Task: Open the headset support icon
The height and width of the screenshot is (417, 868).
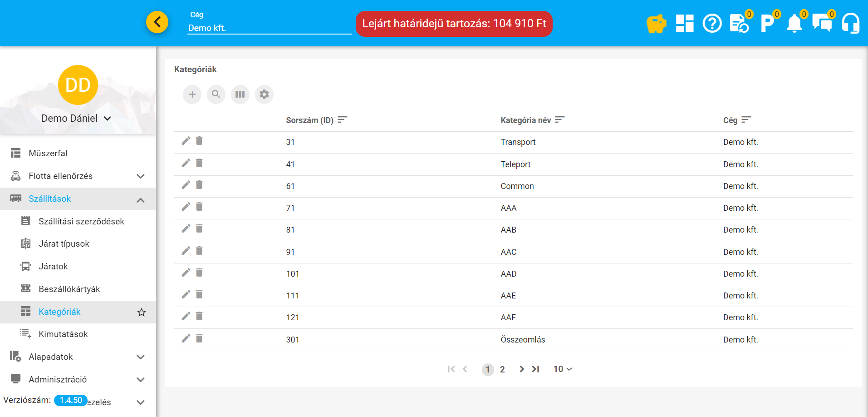Action: click(x=850, y=24)
